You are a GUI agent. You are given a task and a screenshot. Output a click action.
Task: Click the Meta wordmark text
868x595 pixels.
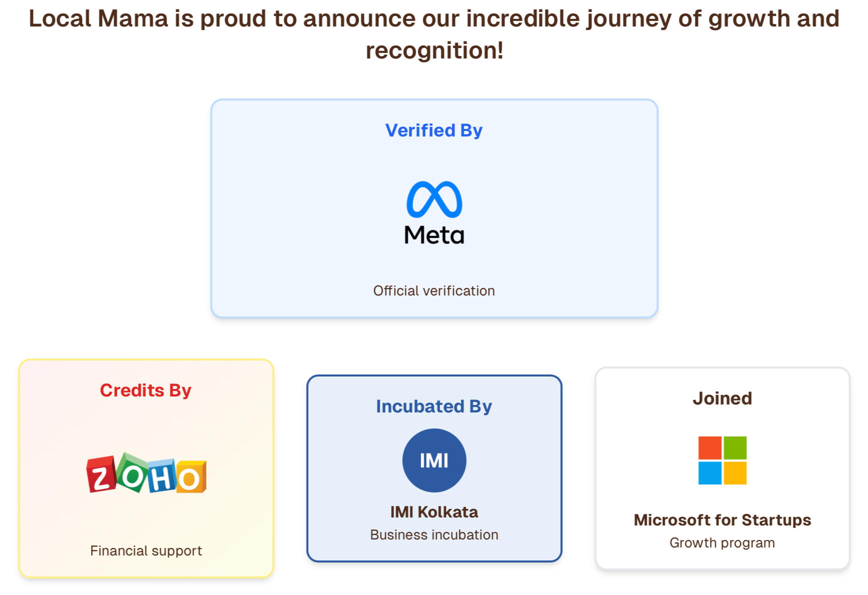click(x=434, y=235)
